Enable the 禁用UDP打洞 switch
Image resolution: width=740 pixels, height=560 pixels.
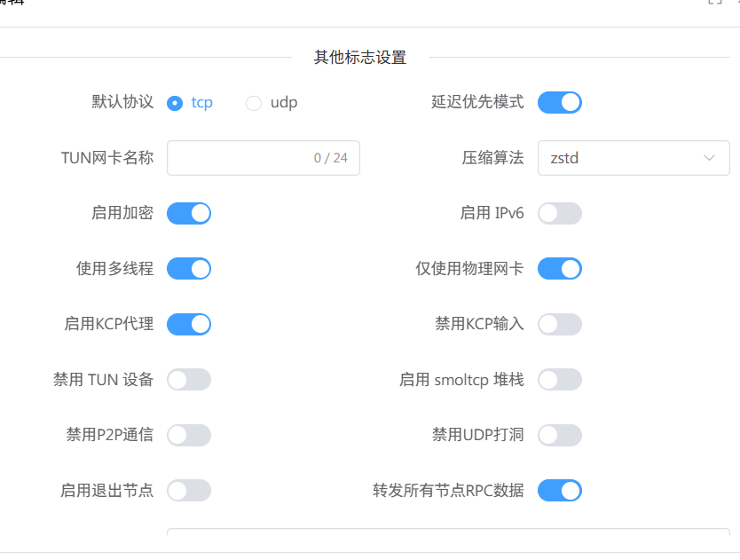coord(559,435)
